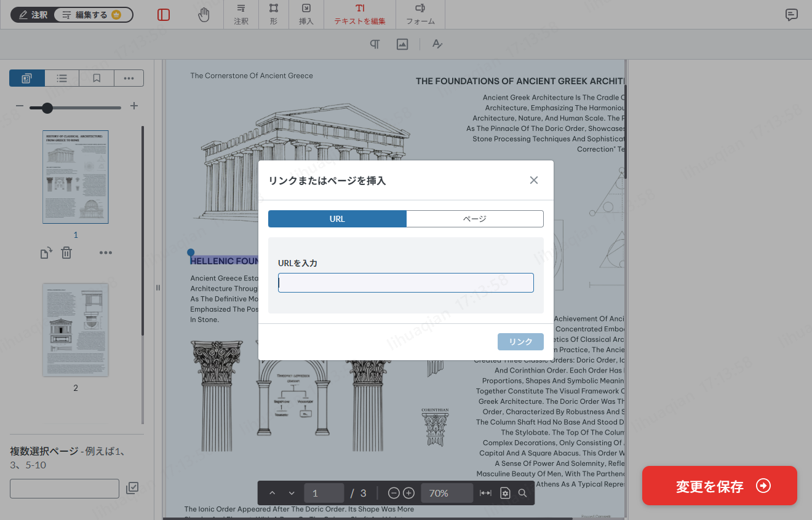The image size is (812, 520).
Task: Open the フォーム form tool
Action: (420, 14)
